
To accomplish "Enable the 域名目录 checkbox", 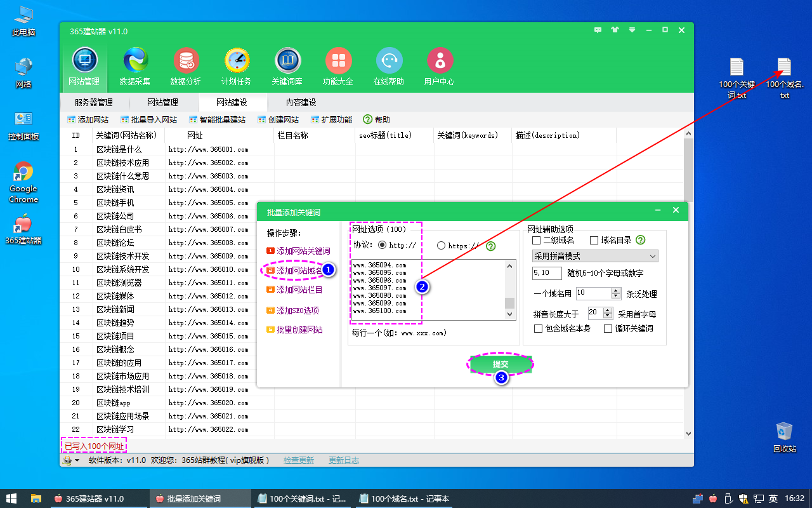I will click(594, 240).
